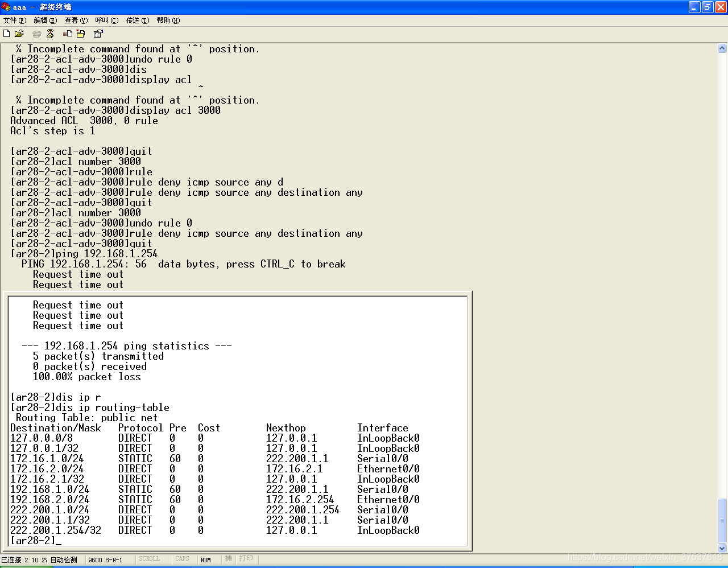Click the New connection toolbar icon
This screenshot has height=568, width=728.
point(7,34)
